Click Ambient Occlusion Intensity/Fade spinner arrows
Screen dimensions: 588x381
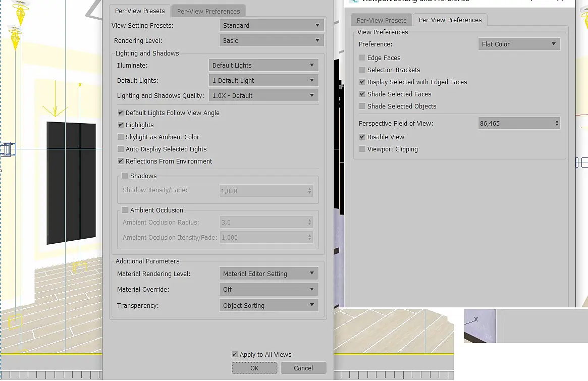[310, 237]
